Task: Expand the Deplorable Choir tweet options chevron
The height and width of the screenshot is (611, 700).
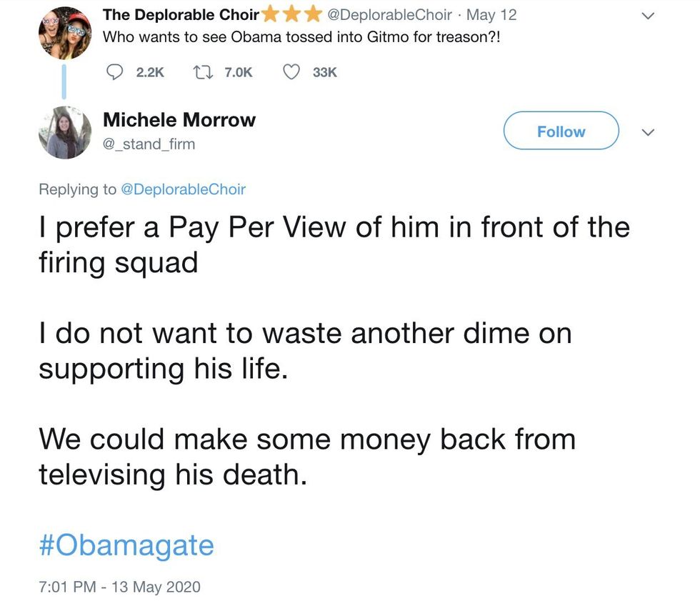Action: [x=649, y=15]
